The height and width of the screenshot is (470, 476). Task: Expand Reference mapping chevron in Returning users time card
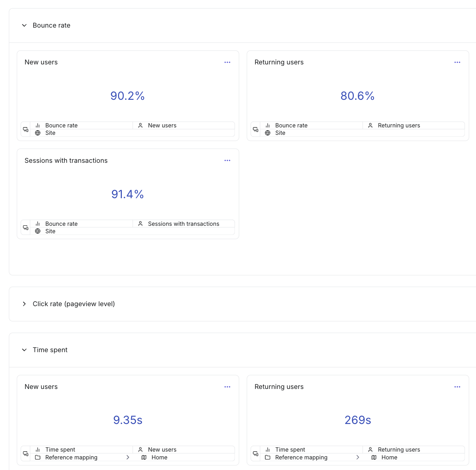pyautogui.click(x=358, y=457)
